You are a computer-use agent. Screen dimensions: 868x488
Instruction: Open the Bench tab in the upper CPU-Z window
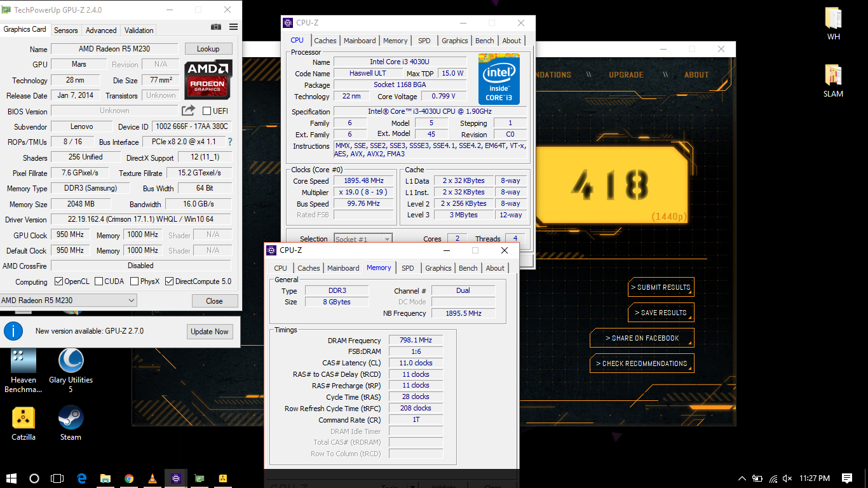[484, 41]
